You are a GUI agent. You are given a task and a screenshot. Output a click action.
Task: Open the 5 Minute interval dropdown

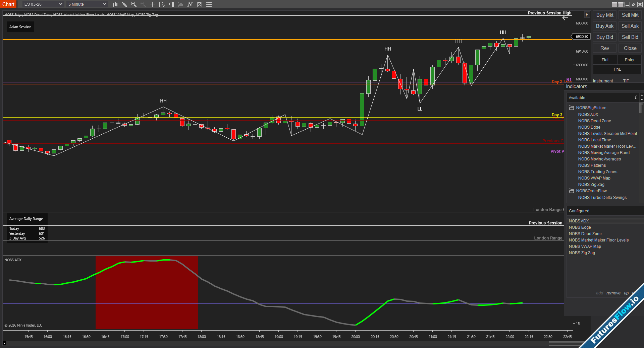pyautogui.click(x=87, y=4)
